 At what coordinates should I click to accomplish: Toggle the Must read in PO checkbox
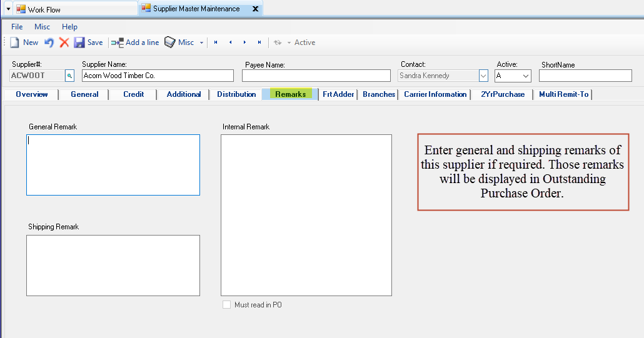click(x=227, y=305)
